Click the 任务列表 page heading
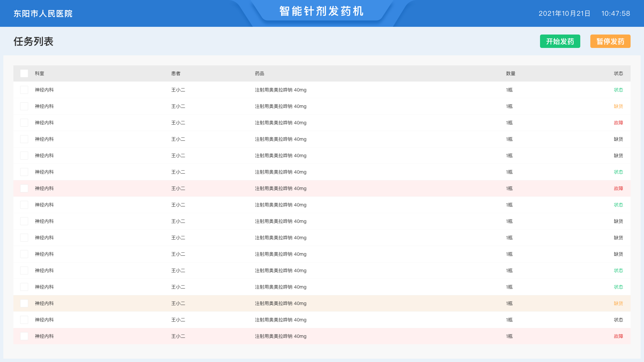Screen dimensions: 644x362 coord(34,42)
